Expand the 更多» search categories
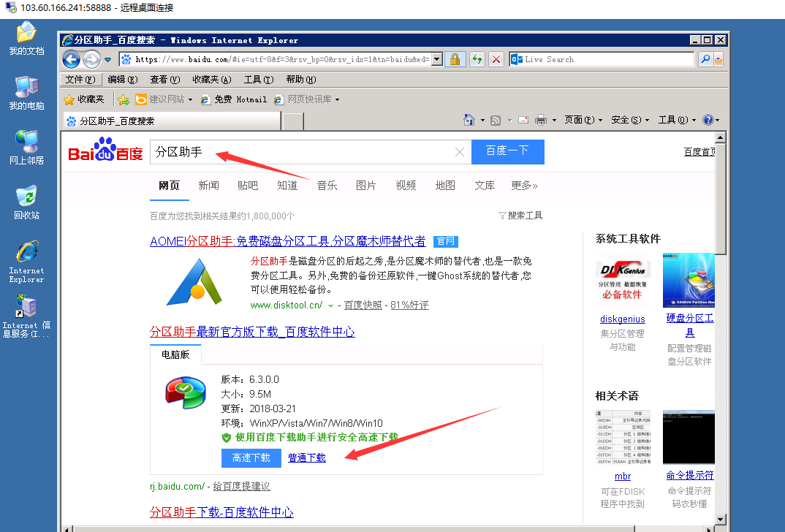 [524, 186]
